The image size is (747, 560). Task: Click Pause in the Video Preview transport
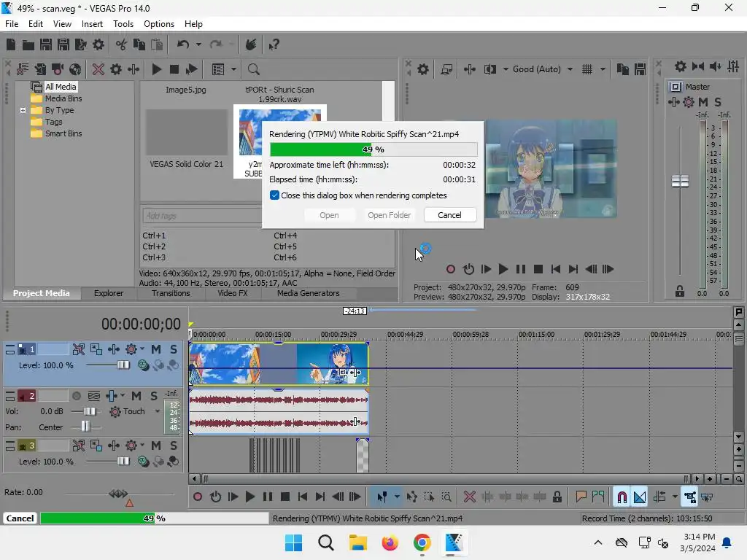[521, 270]
